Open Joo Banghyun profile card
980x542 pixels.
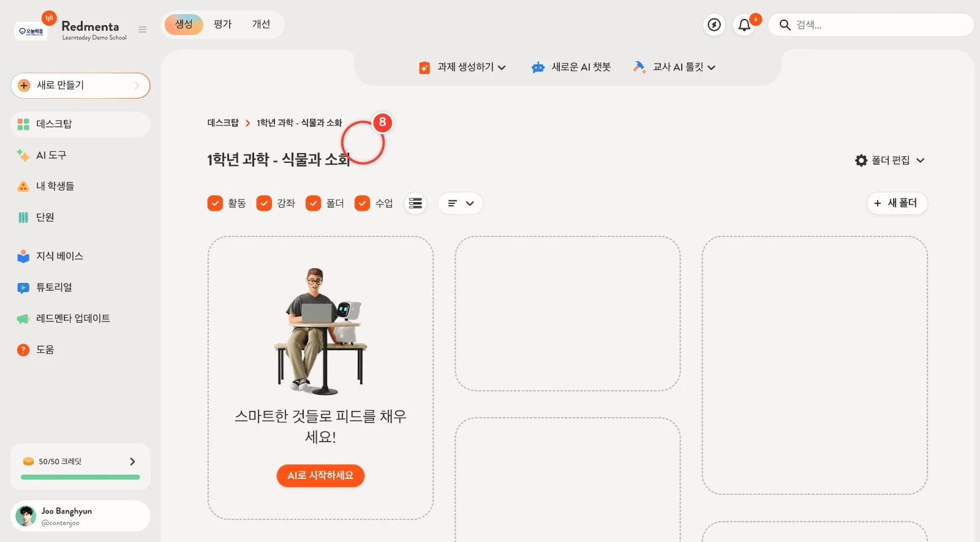pyautogui.click(x=80, y=516)
